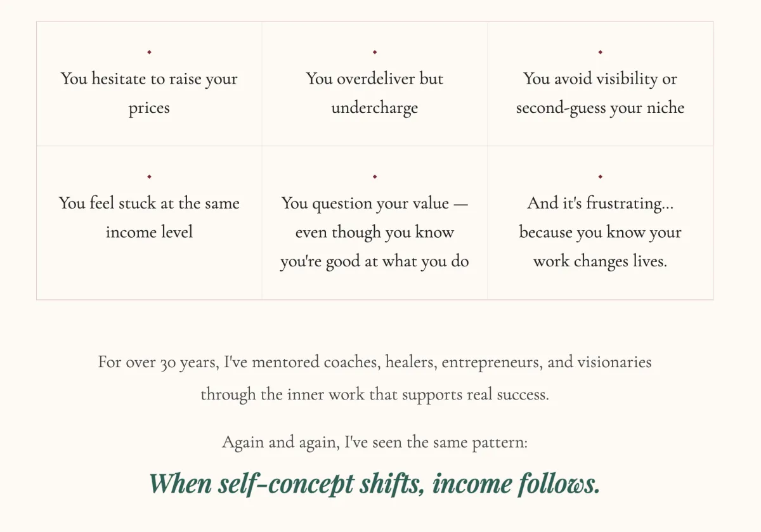Select the 'You hesitate to raise your prices' card text
The height and width of the screenshot is (532, 761).
149,93
